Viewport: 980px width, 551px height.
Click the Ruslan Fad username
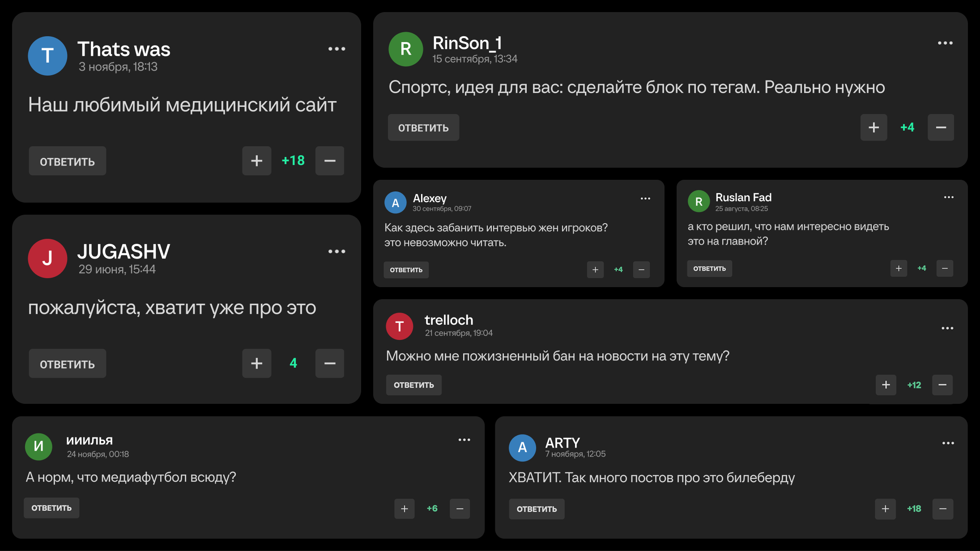743,197
